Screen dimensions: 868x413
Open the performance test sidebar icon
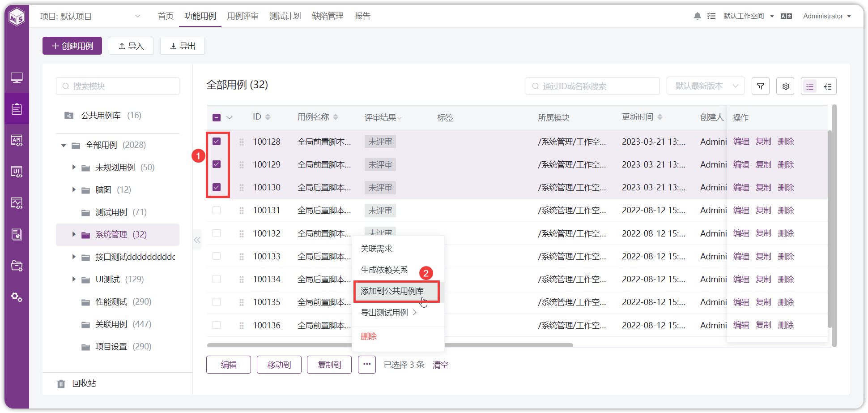tap(17, 203)
